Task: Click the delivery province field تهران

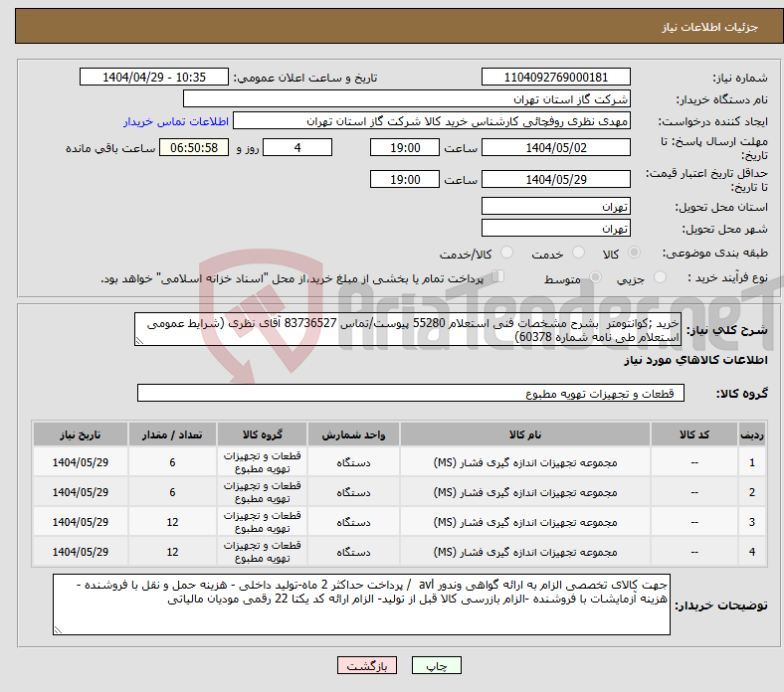Action: pos(555,206)
